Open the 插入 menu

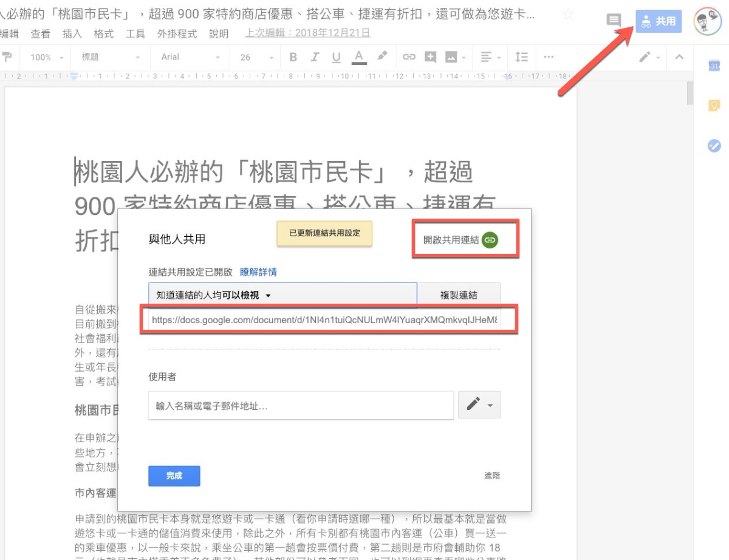pyautogui.click(x=72, y=34)
